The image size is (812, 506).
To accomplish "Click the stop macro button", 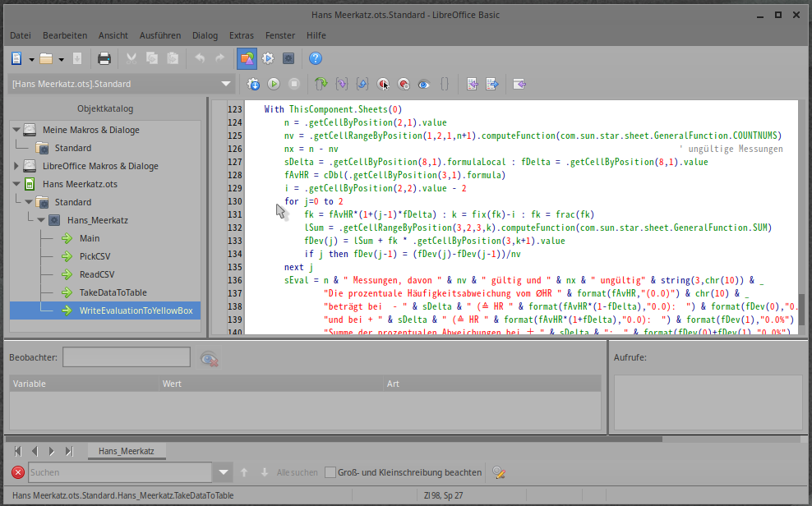I will pyautogui.click(x=294, y=84).
